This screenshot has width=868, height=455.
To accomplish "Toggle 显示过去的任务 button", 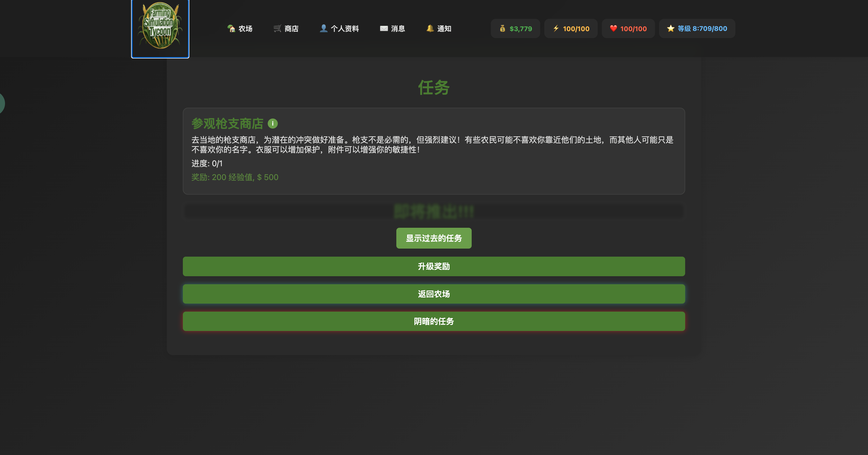I will [434, 238].
